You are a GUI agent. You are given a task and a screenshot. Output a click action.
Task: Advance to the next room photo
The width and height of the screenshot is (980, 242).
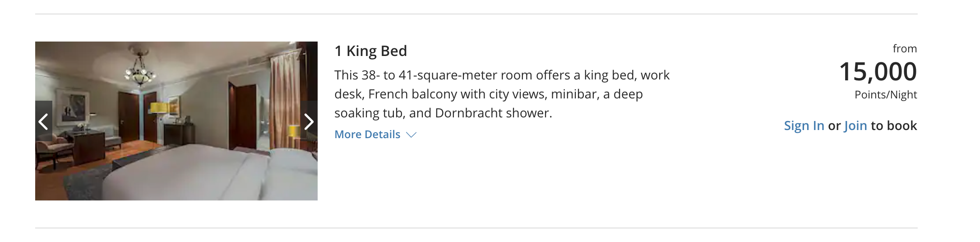[309, 121]
